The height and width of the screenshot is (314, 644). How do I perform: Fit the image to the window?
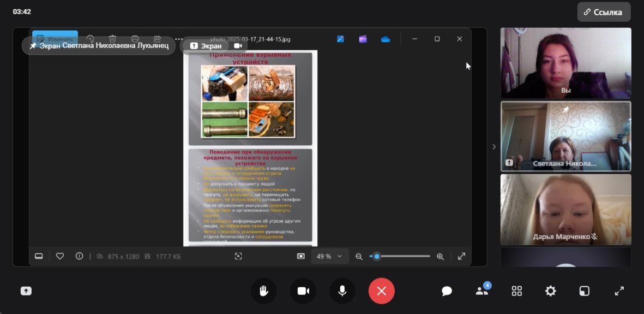coord(301,256)
